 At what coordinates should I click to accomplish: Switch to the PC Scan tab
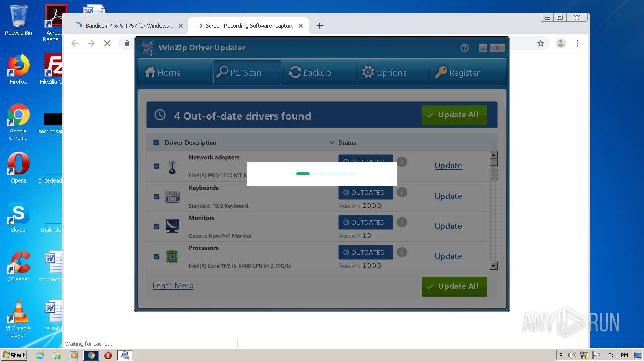tap(247, 73)
